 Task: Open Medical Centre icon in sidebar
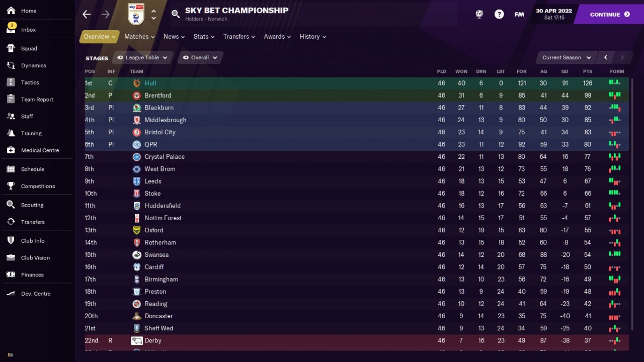click(11, 150)
